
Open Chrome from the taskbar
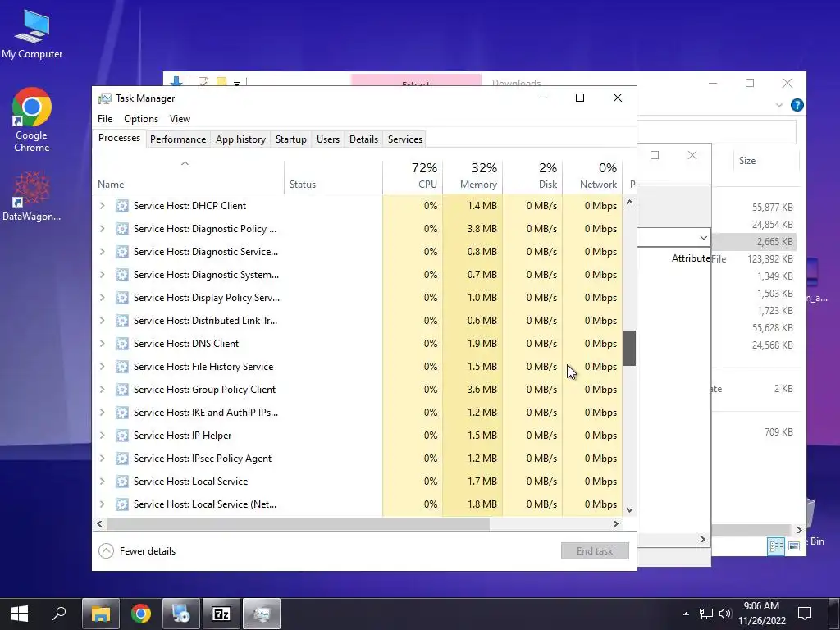pos(141,614)
